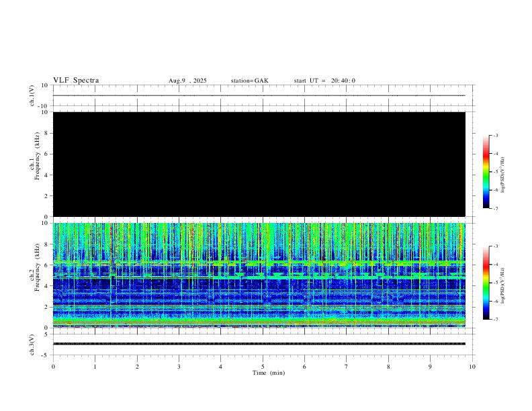The image size is (532, 411).
Task: Click the start UT 20:40:0 text
Action: click(x=324, y=81)
